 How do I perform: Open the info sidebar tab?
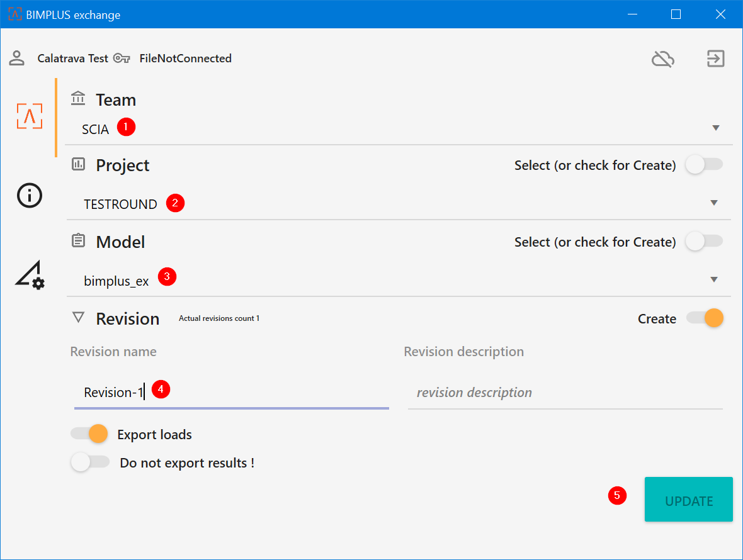point(30,196)
